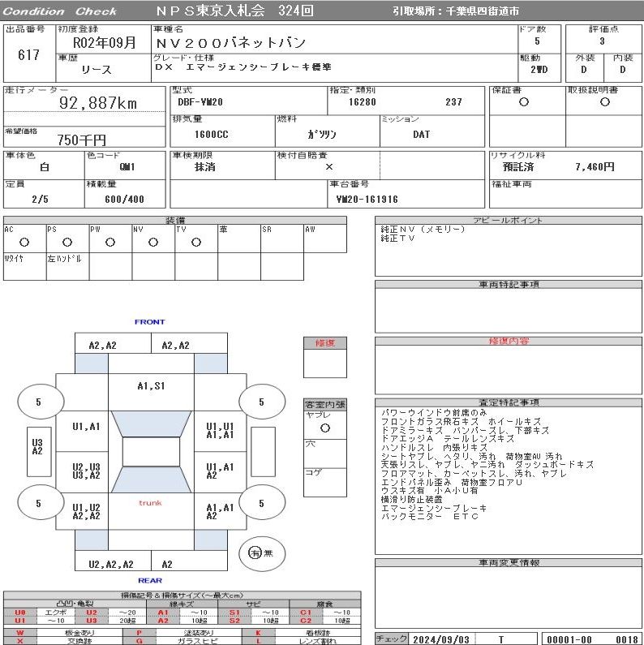Click the U0 legend cell
Viewport: 644px width, 645px height.
click(x=20, y=613)
